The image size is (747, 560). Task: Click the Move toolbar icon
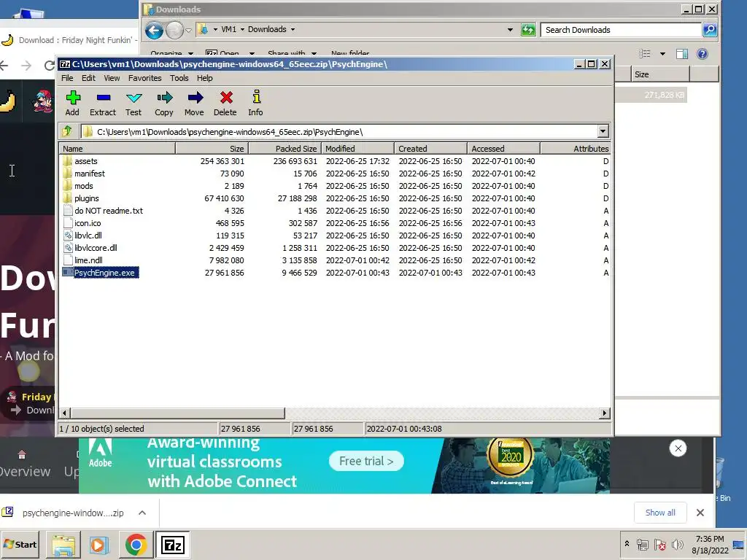[194, 104]
